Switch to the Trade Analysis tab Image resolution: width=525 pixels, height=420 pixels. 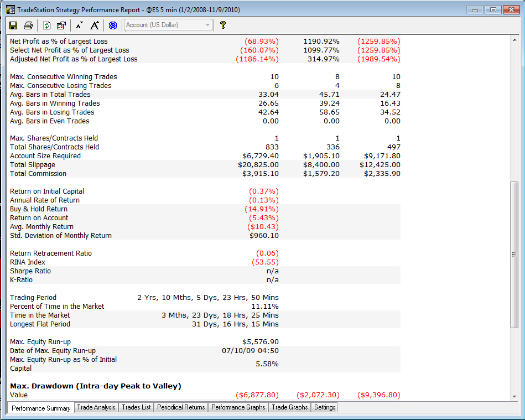coord(96,407)
